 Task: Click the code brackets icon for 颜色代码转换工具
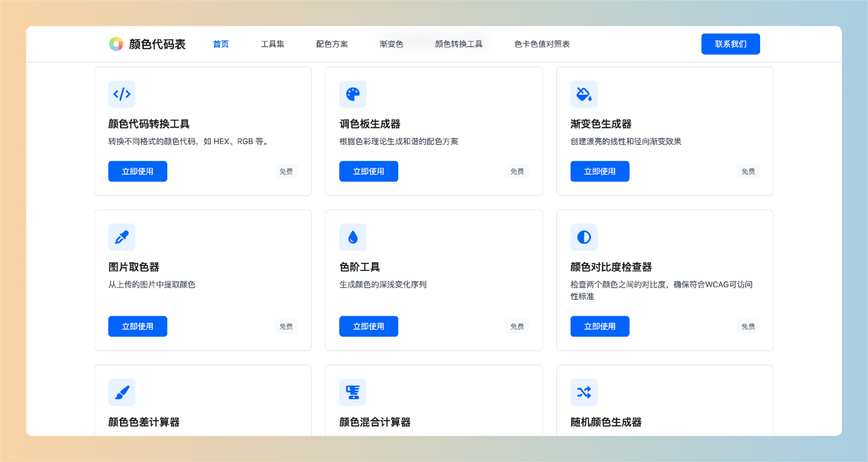point(122,94)
